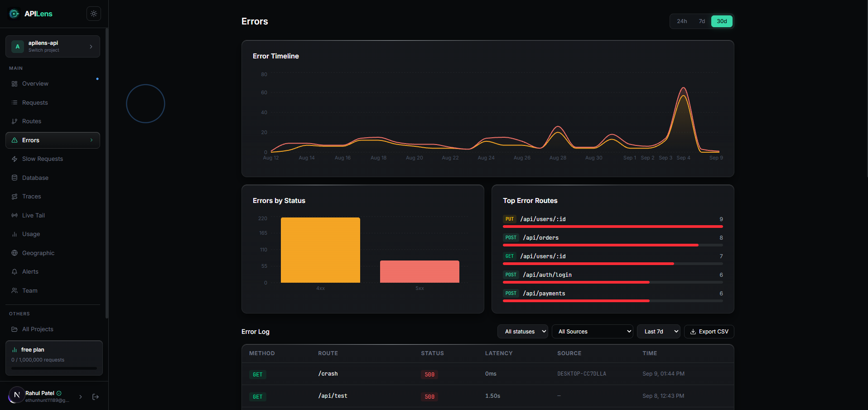The height and width of the screenshot is (410, 868).
Task: Switch time range to 7d
Action: [702, 21]
